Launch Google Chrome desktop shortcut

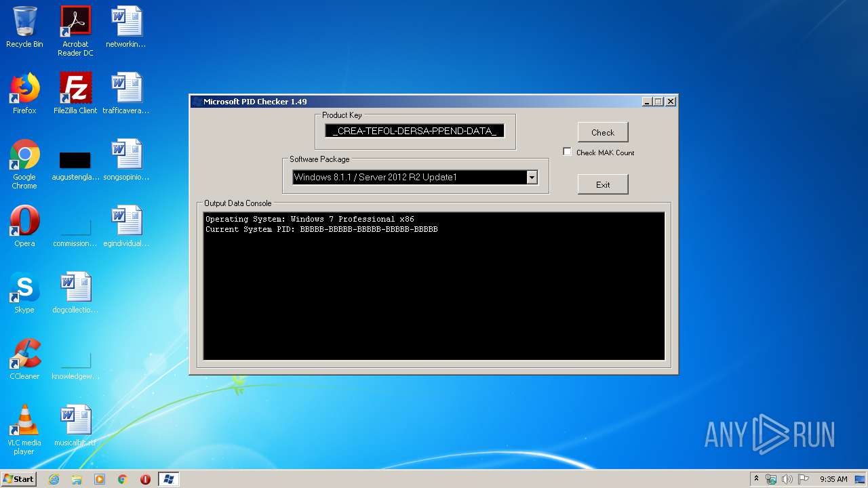24,164
